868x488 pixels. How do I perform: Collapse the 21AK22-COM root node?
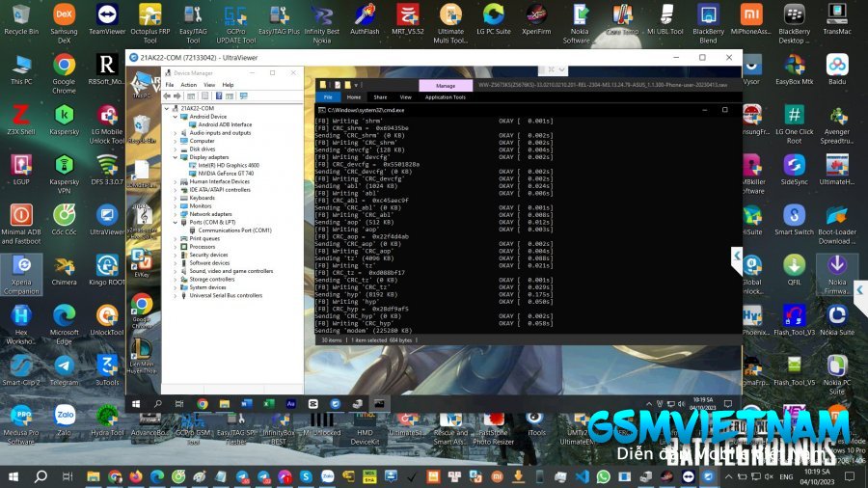click(167, 108)
